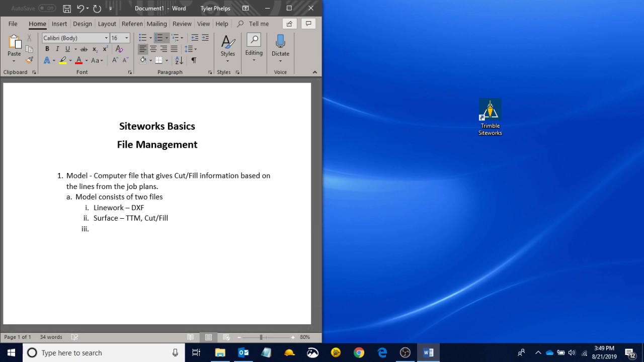Image resolution: width=644 pixels, height=362 pixels.
Task: Switch to the Insert ribbon tab
Action: (59, 24)
